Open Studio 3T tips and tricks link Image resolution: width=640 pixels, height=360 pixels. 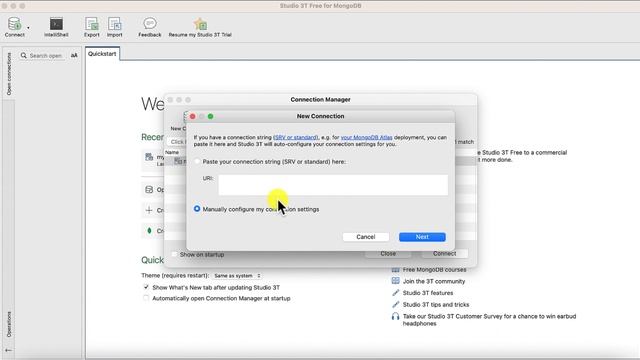(436, 305)
